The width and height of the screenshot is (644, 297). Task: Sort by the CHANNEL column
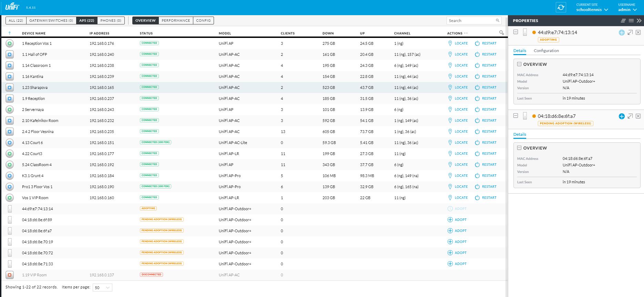pos(402,33)
